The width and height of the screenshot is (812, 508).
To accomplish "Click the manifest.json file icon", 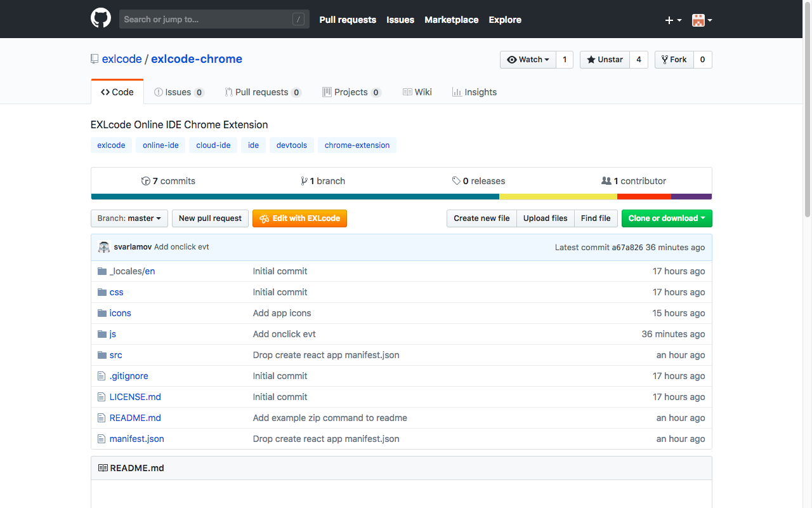I will [x=101, y=438].
